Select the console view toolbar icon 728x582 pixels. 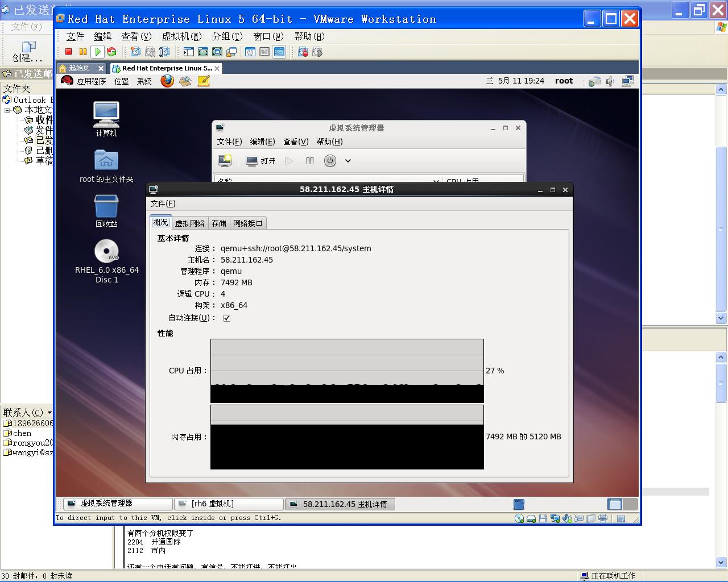coord(279,52)
